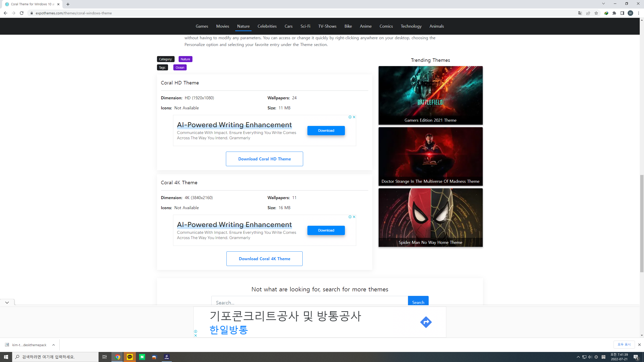644x362 pixels.
Task: Open KakaoTalk from the taskbar
Action: coord(130,357)
